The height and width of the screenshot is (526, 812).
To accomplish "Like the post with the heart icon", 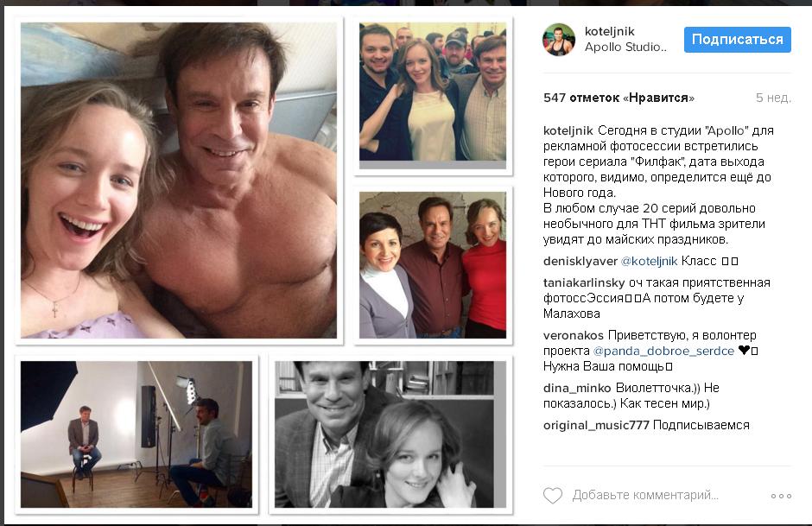I will [x=553, y=496].
